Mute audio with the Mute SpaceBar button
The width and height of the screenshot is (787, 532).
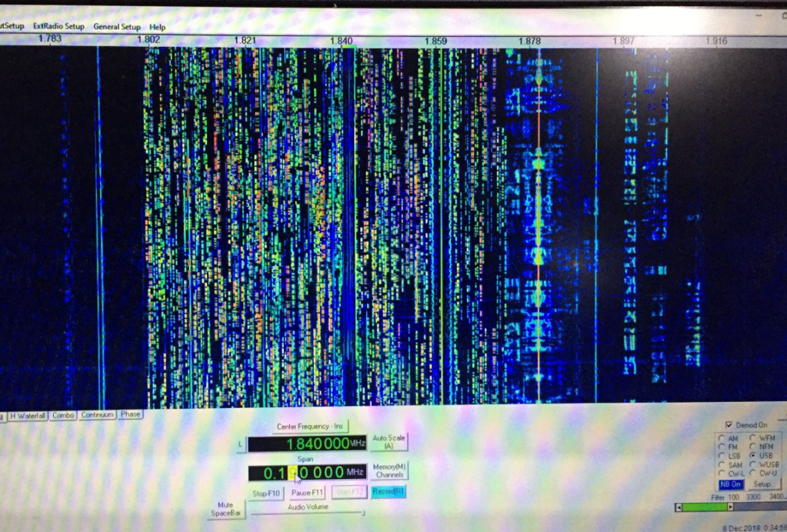pos(226,508)
